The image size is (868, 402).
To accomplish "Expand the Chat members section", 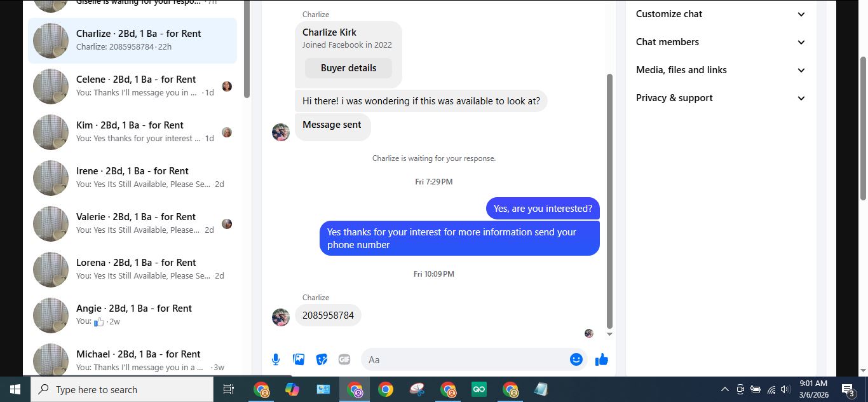I will [721, 42].
